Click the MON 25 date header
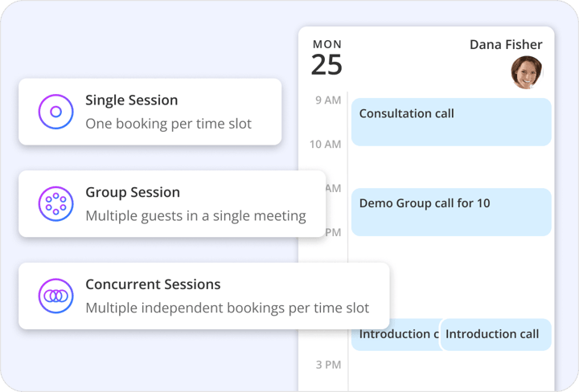This screenshot has height=392, width=579. point(326,58)
